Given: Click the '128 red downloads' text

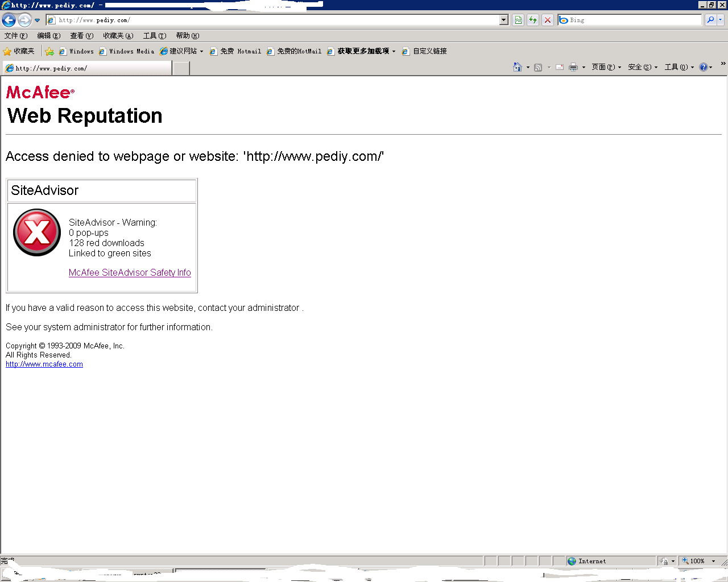Looking at the screenshot, I should click(x=107, y=243).
